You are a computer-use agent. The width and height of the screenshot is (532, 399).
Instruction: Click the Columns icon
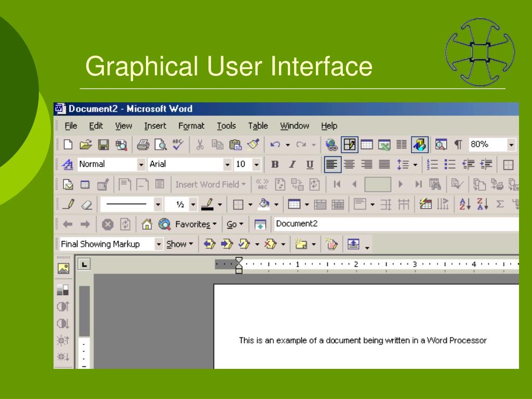(x=402, y=145)
